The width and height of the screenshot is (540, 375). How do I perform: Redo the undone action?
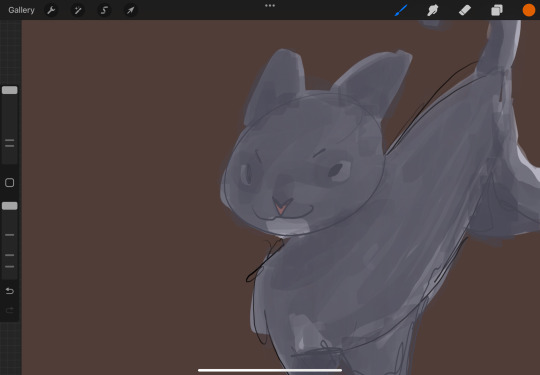(10, 310)
